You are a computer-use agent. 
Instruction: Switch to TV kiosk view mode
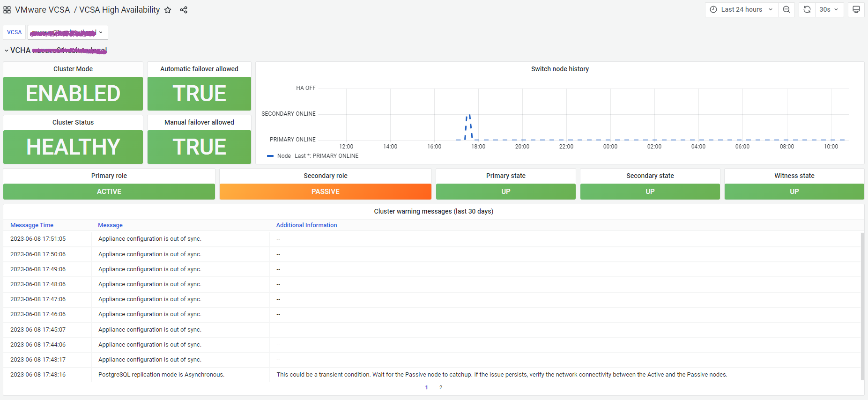tap(856, 9)
